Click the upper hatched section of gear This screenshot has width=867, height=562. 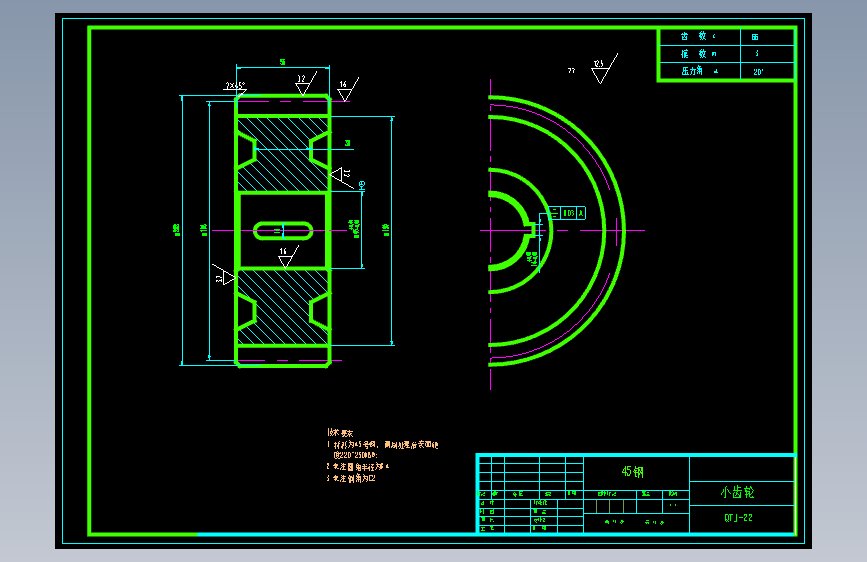283,154
